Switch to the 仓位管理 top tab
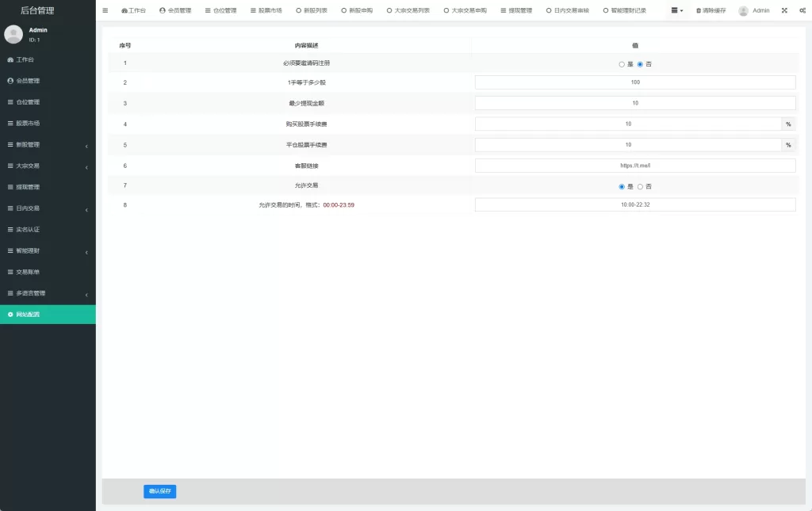Image resolution: width=812 pixels, height=511 pixels. coord(220,10)
